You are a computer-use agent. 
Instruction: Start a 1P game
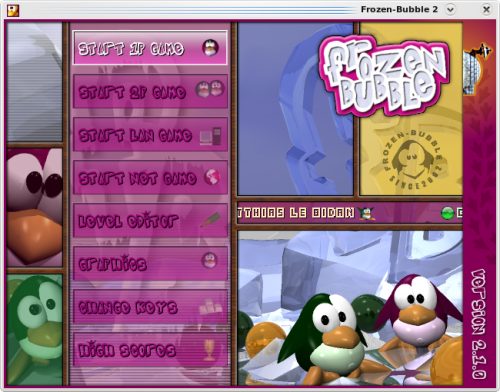coord(150,48)
